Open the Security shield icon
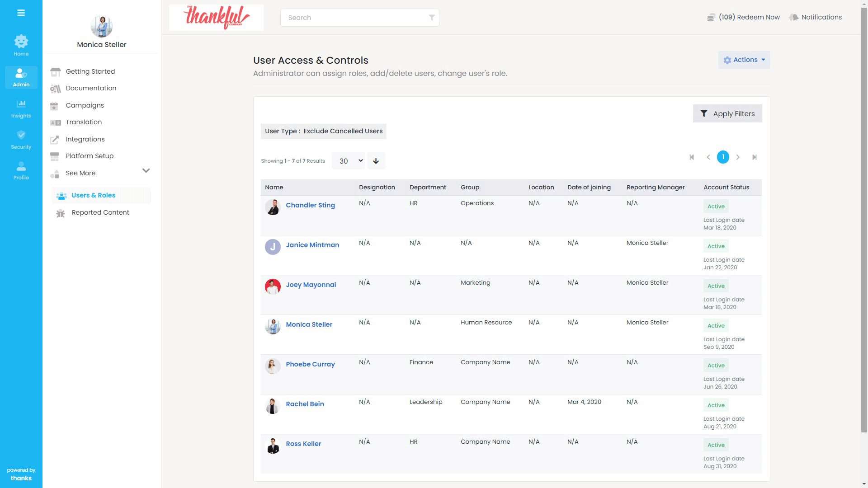This screenshot has height=488, width=868. click(x=21, y=139)
